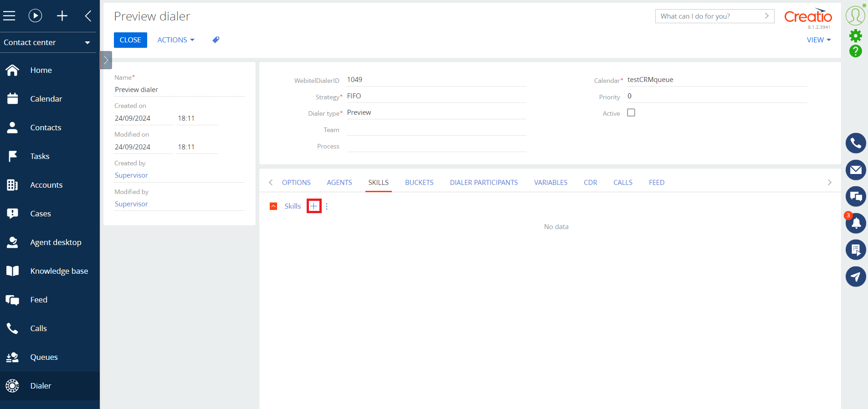Open the system designer gear icon
Screen dimensions: 868x409
(855, 36)
